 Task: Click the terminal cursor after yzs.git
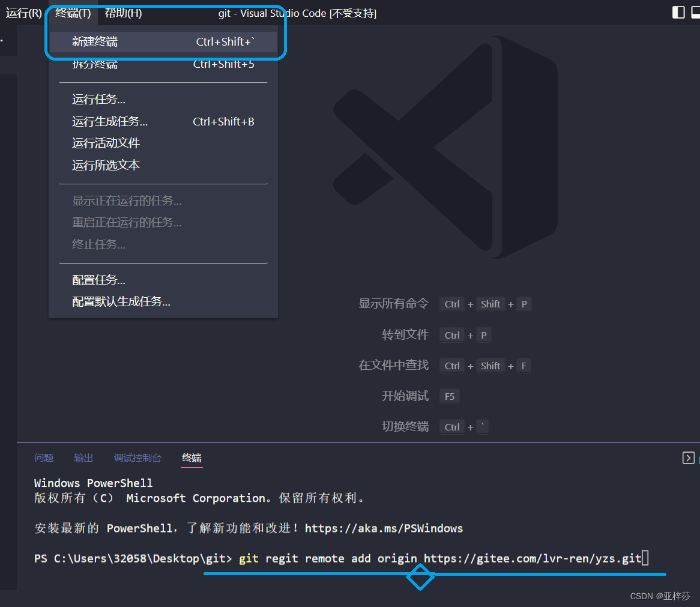[645, 558]
